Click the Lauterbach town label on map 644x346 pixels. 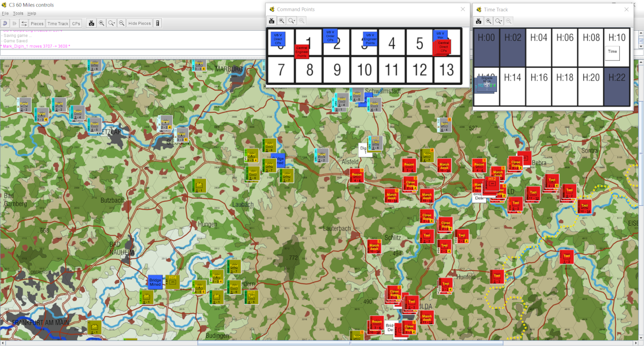pyautogui.click(x=336, y=228)
